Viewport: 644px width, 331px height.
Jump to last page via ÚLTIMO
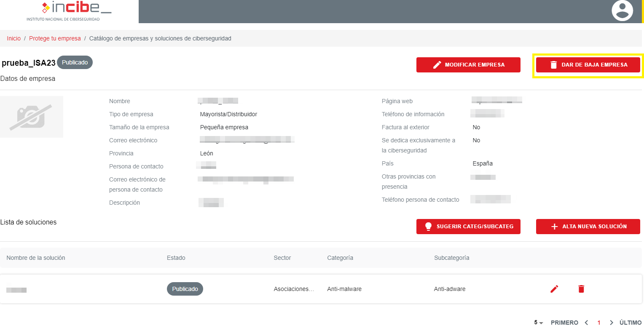click(x=631, y=323)
